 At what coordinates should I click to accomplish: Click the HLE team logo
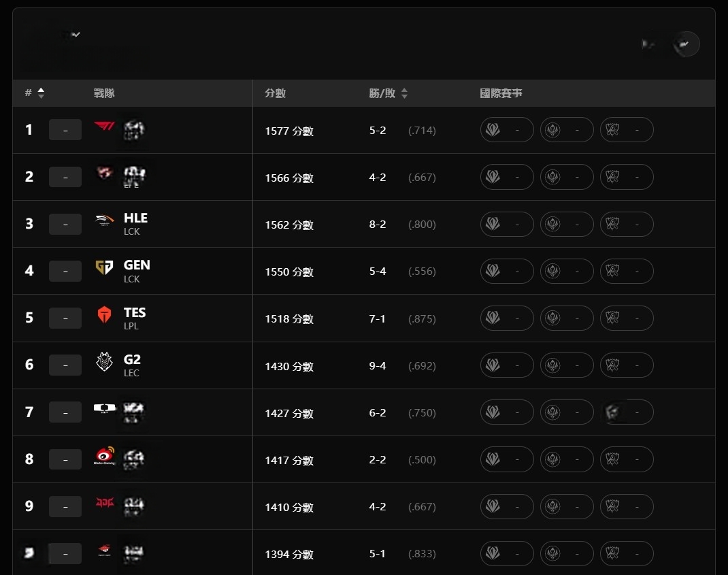104,220
